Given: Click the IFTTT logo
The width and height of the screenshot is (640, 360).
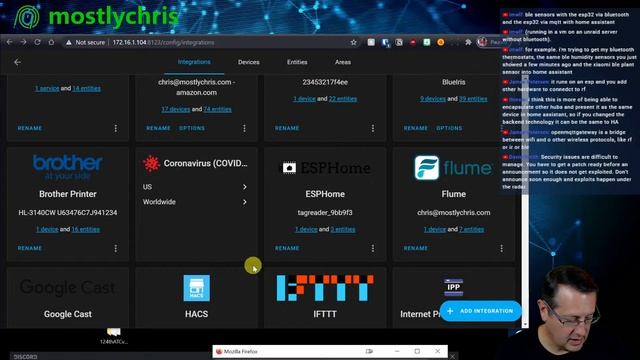Looking at the screenshot, I should click(x=325, y=288).
